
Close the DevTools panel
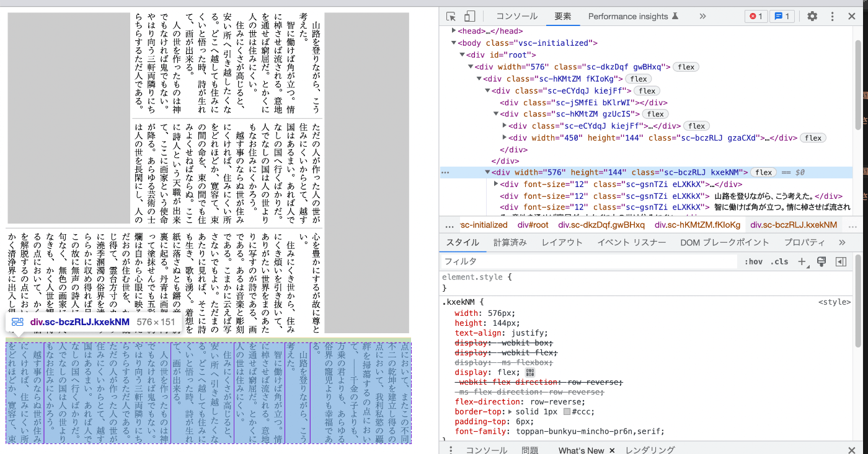click(x=853, y=17)
